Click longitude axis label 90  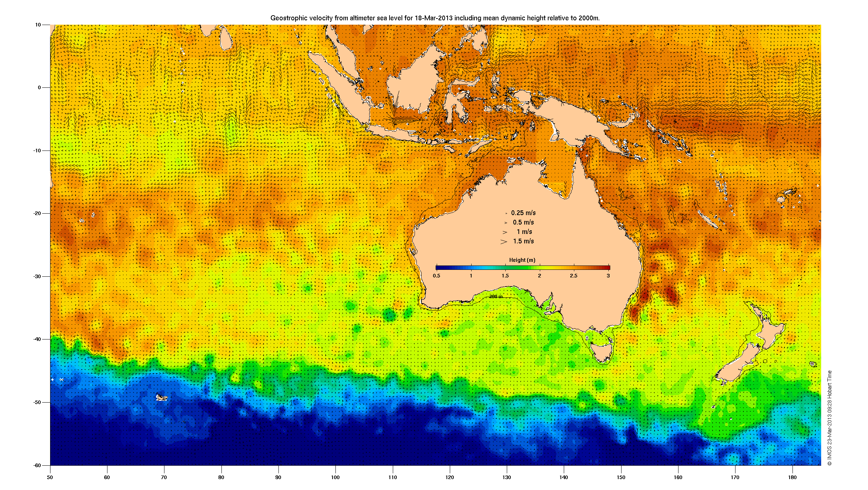click(278, 477)
